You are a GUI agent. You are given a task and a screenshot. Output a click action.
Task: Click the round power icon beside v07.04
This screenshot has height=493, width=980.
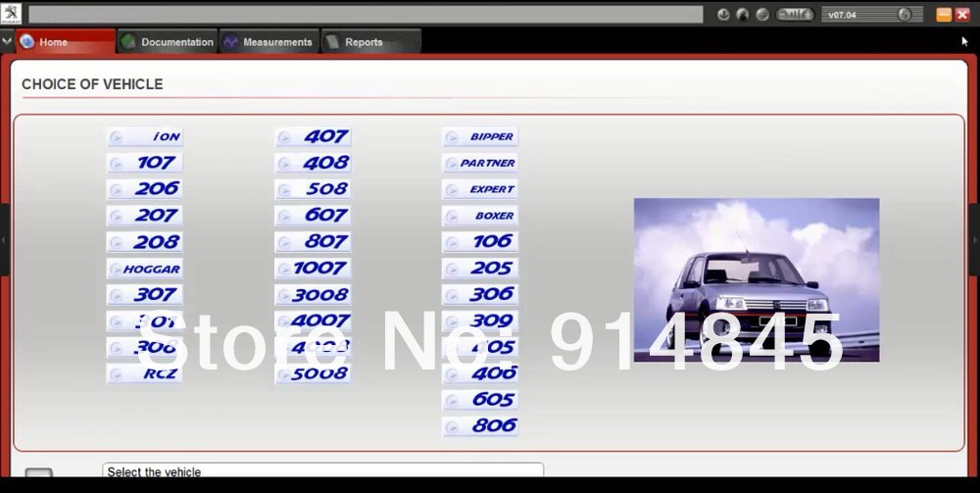904,15
